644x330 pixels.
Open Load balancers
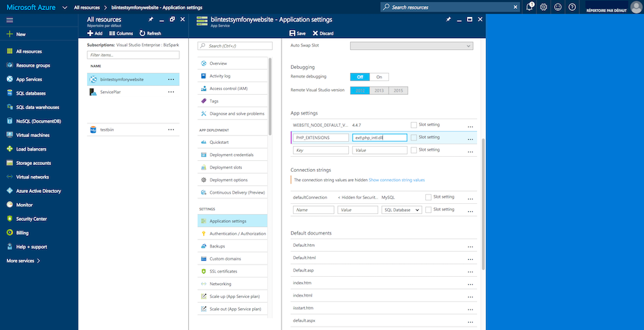point(31,149)
